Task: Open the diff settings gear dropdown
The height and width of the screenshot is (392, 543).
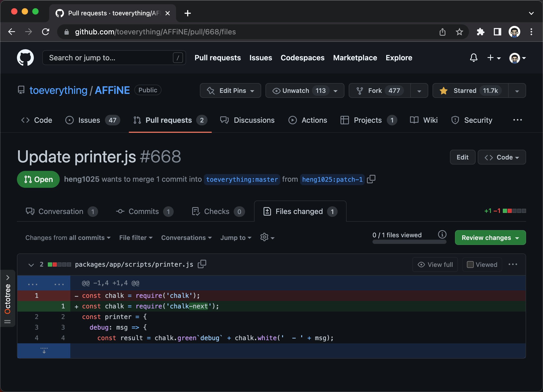Action: point(267,237)
